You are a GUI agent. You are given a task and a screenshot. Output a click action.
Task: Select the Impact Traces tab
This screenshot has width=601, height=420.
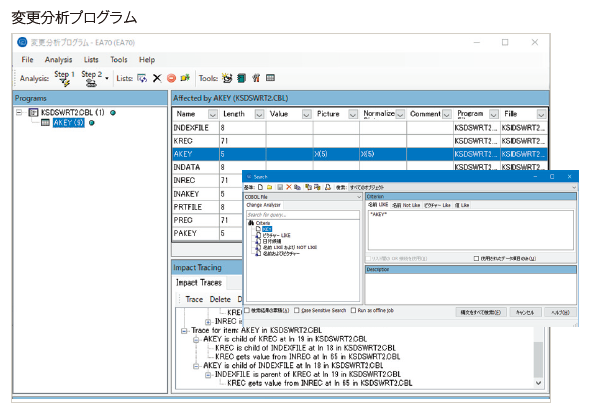[x=199, y=283]
